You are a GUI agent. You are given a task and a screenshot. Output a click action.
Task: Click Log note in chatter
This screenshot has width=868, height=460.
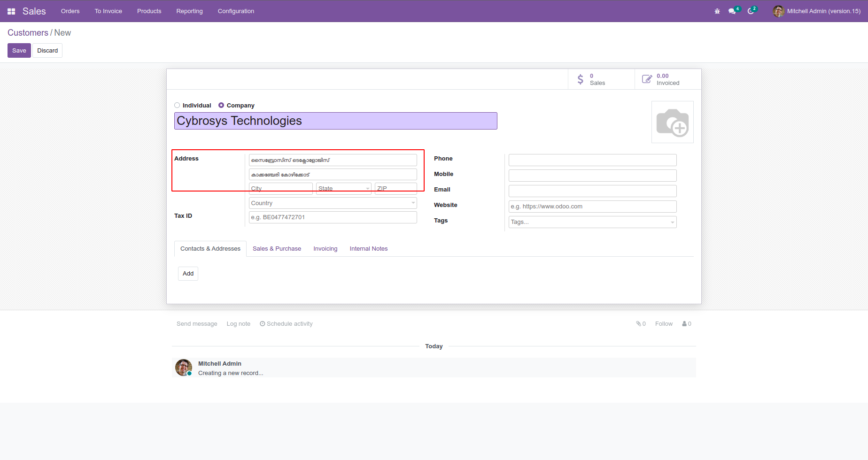[239, 324]
